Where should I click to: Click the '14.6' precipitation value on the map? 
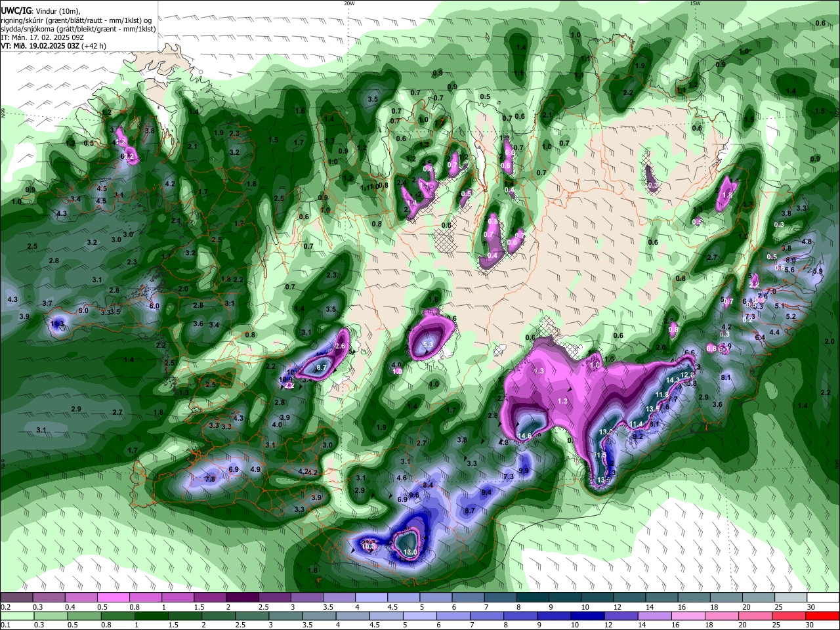pyautogui.click(x=524, y=436)
